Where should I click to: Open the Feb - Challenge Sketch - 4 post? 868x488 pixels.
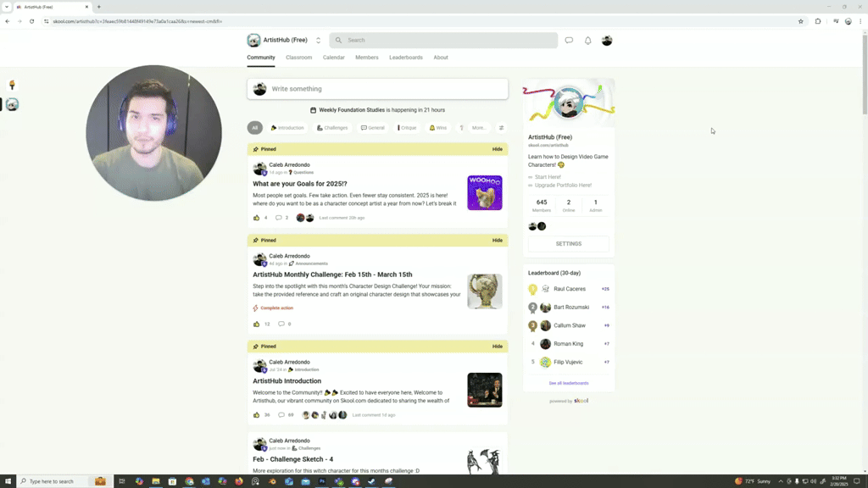coord(292,459)
